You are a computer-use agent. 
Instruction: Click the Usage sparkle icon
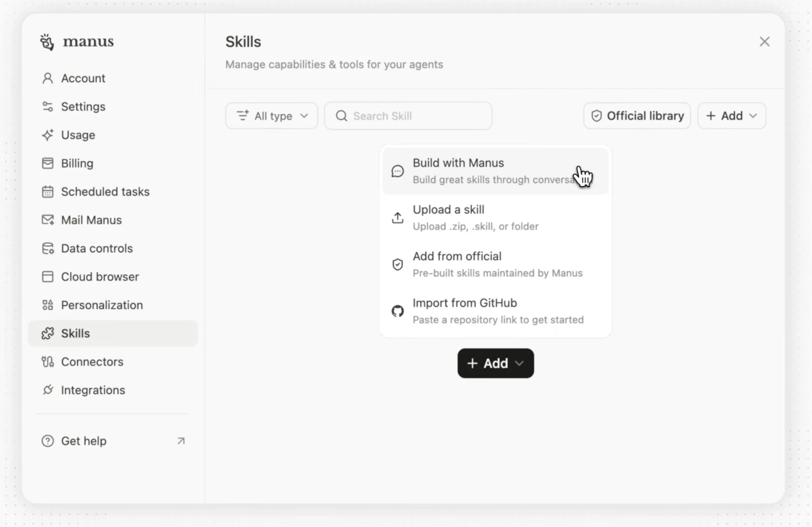(48, 135)
